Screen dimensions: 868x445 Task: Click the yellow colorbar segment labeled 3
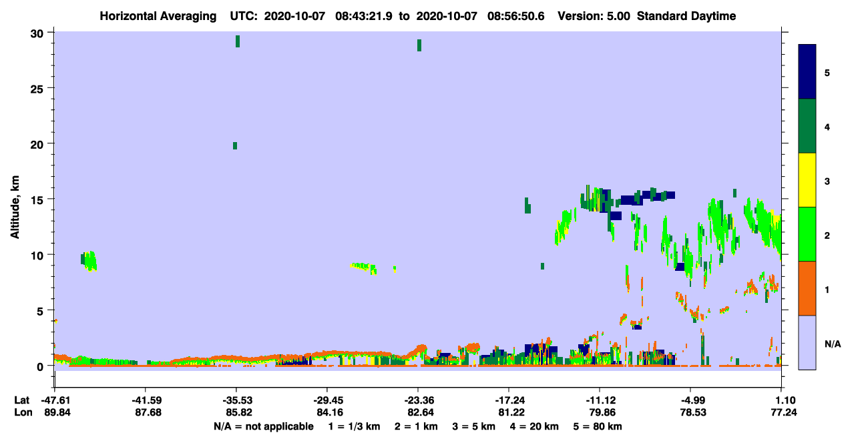tap(807, 180)
